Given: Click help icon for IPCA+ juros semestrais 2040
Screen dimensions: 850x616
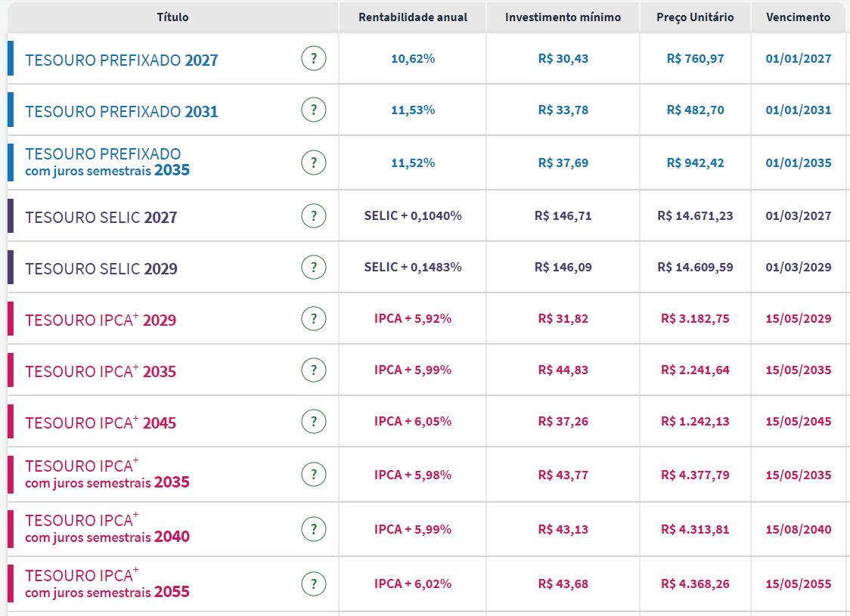Looking at the screenshot, I should (x=314, y=529).
